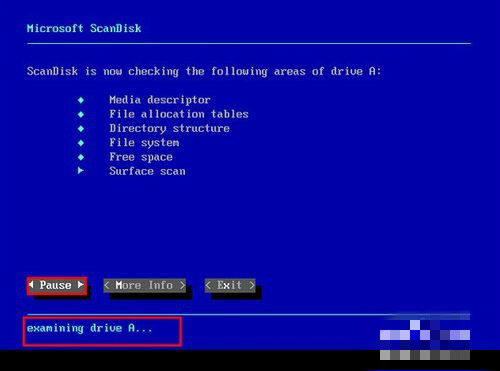This screenshot has height=371, width=500.
Task: Click the diamond bullet beside Media descriptor
Action: [x=81, y=100]
